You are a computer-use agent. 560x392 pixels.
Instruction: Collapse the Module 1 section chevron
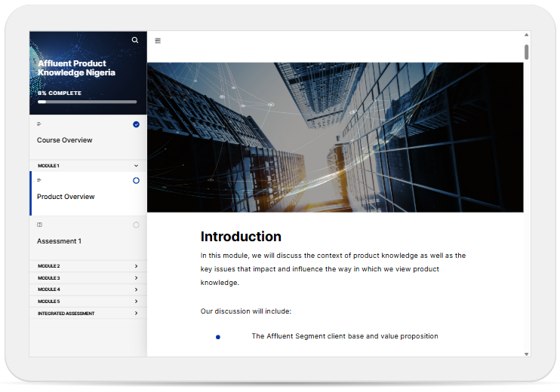coord(136,166)
